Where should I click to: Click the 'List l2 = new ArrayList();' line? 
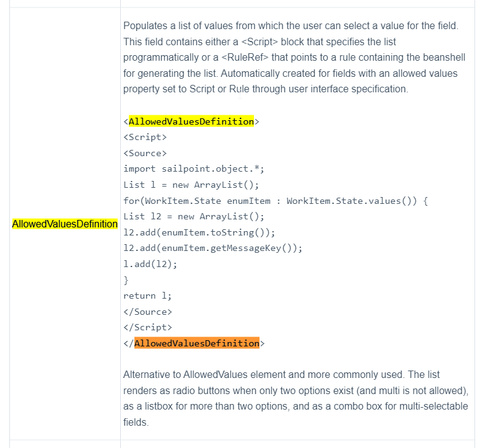[193, 216]
